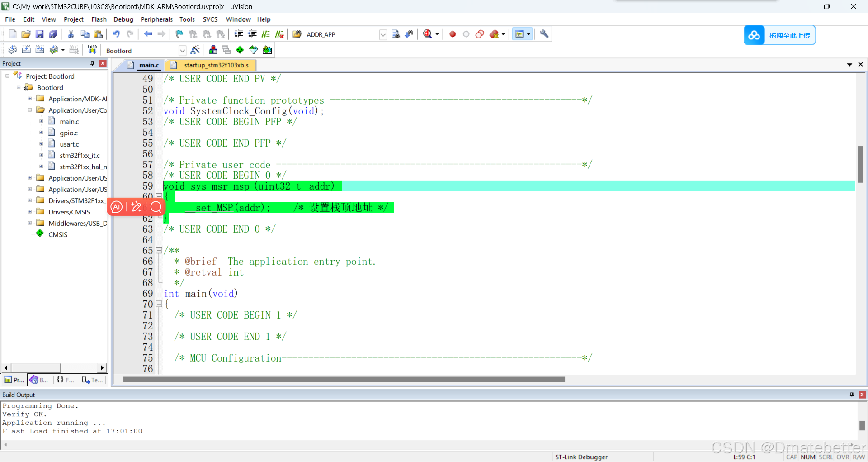
Task: Click the Configuration wrench icon
Action: pyautogui.click(x=544, y=34)
